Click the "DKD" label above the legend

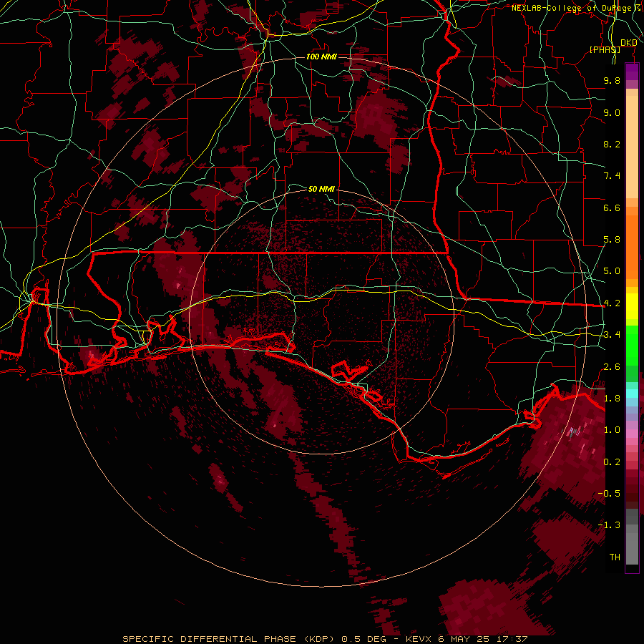(628, 43)
